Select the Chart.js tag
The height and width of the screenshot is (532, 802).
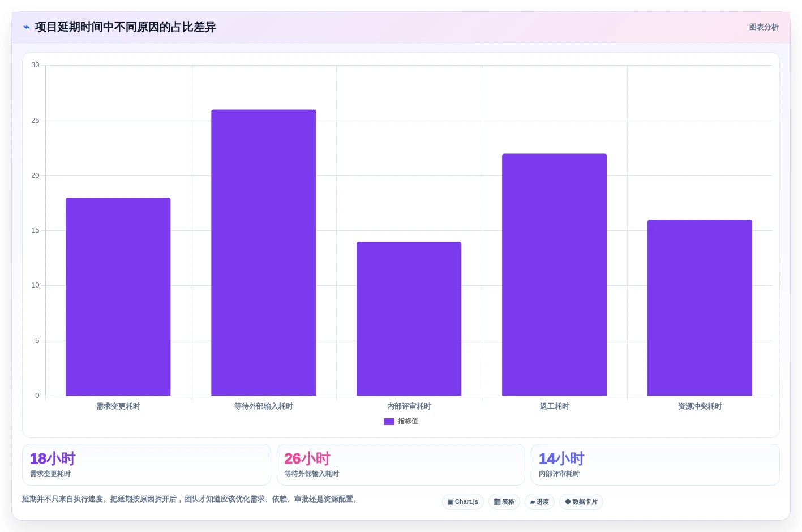point(463,502)
